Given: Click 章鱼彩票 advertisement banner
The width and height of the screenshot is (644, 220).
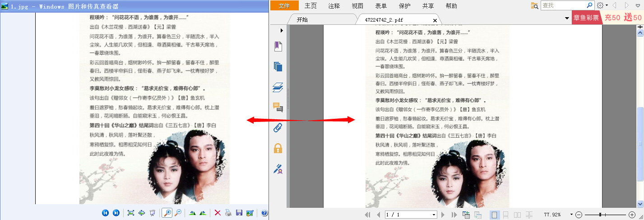Looking at the screenshot, I should (x=587, y=18).
